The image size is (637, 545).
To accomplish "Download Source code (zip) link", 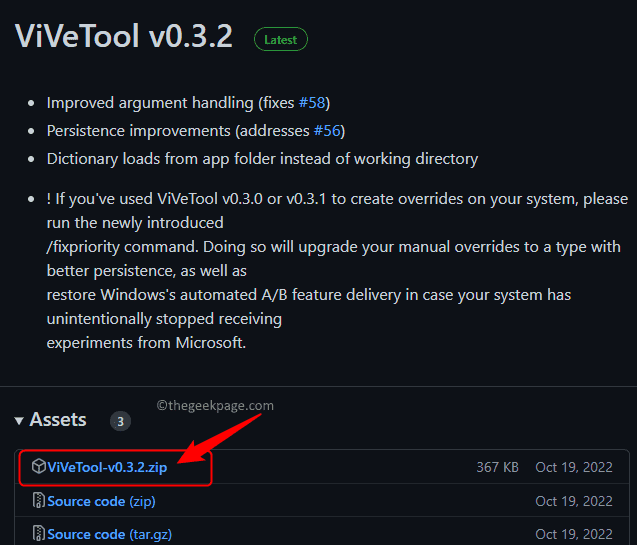I will click(101, 501).
